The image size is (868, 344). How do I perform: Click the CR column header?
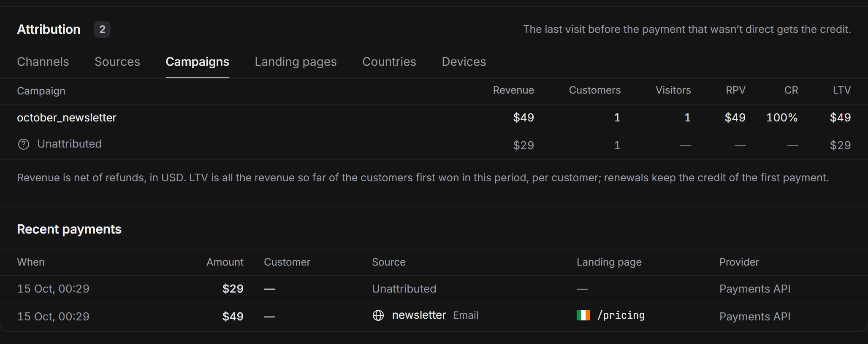[x=791, y=90]
